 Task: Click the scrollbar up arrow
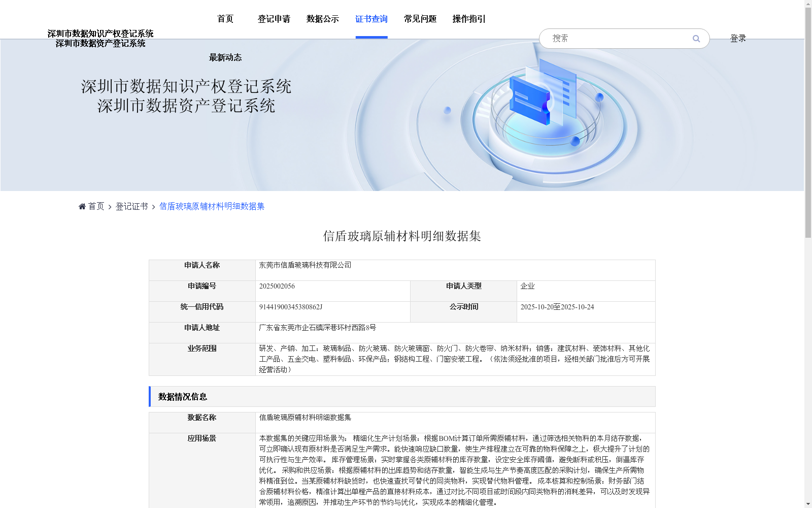pyautogui.click(x=808, y=4)
